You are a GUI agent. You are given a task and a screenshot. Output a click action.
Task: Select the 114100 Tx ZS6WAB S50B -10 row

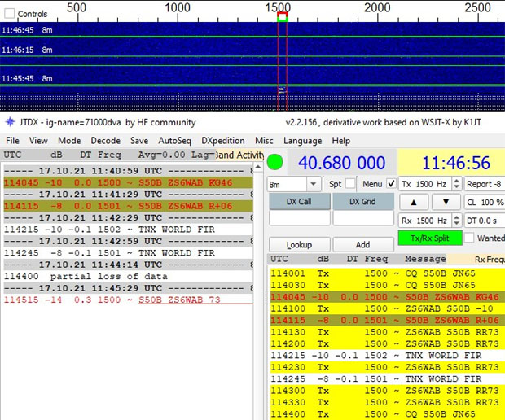point(387,308)
